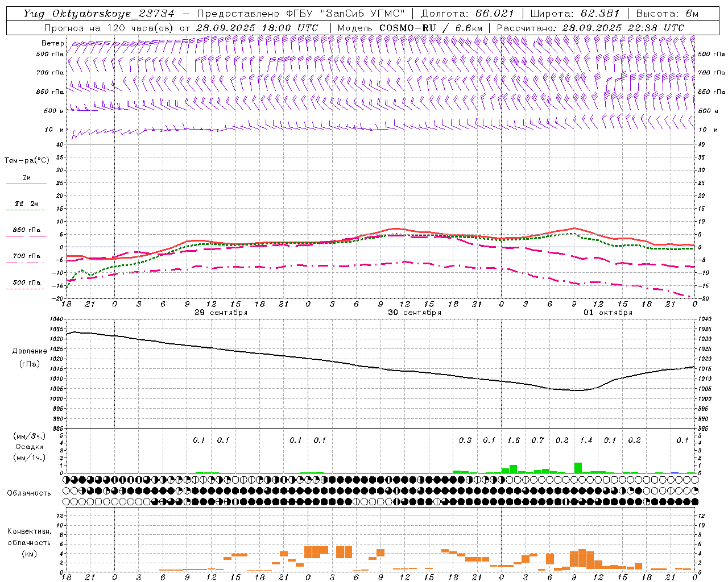The width and height of the screenshot is (728, 582).
Task: Select the forecast start time 28.09.2025 18:00 UTC
Action: (257, 28)
